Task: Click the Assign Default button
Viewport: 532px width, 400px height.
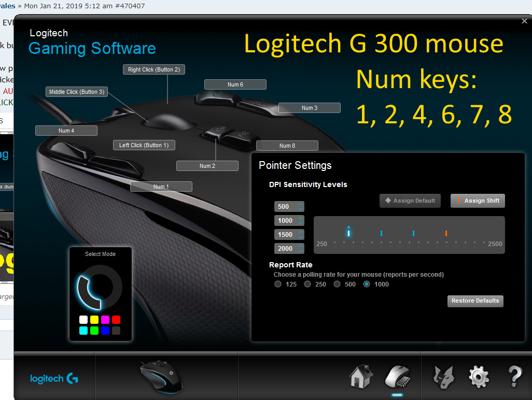Action: coord(410,201)
